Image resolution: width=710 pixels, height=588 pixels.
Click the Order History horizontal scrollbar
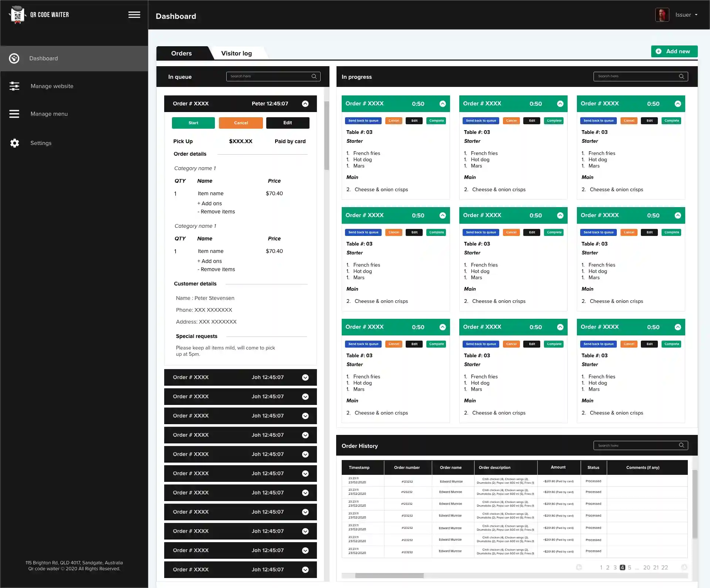389,575
